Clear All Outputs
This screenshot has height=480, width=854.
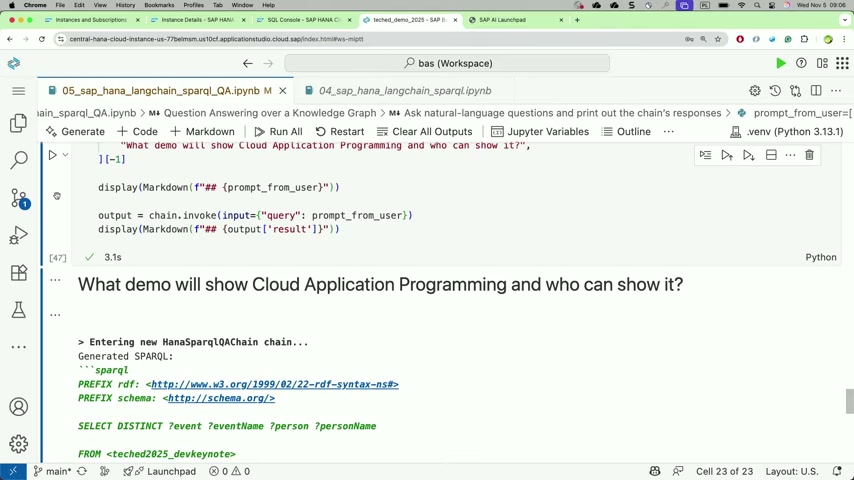click(425, 131)
